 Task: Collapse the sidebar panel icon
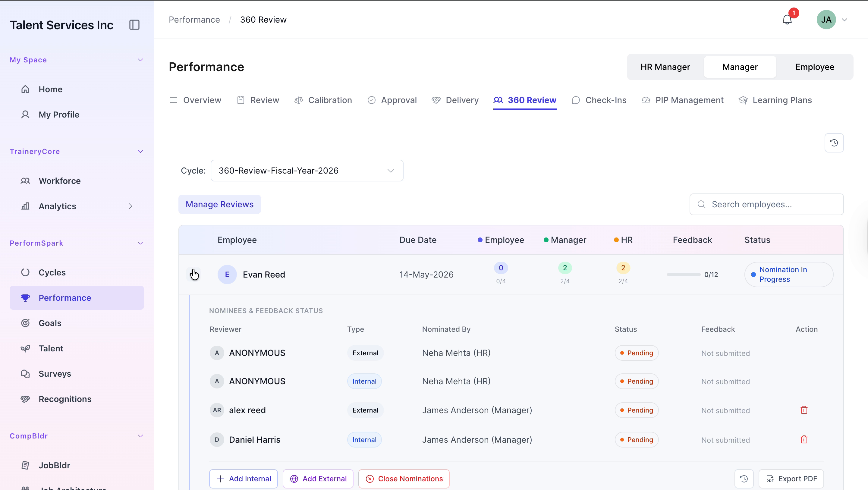pos(134,25)
